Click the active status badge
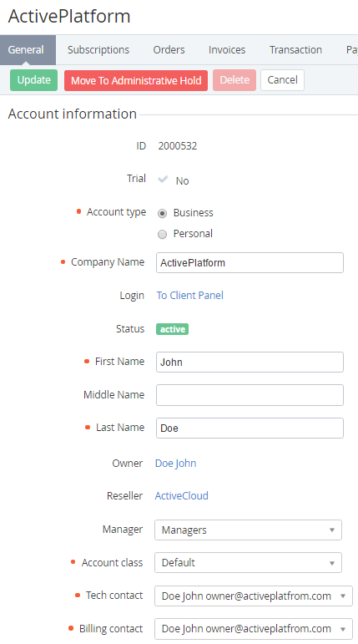Image resolution: width=358 pixels, height=644 pixels. [172, 329]
